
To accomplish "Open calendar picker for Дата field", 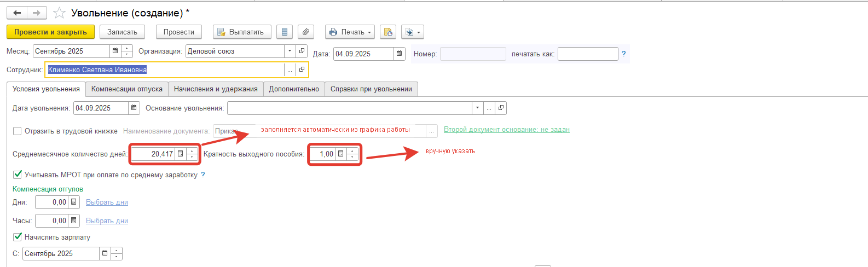I will [x=400, y=54].
